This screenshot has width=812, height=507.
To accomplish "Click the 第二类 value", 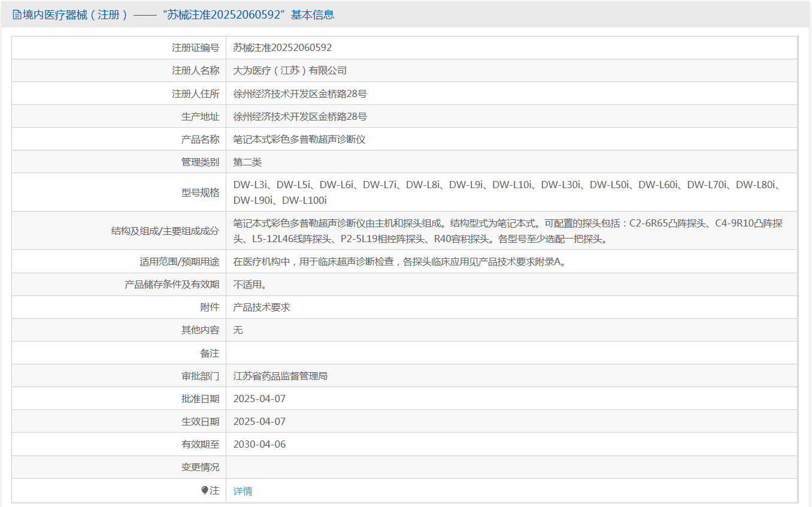I will click(x=247, y=162).
